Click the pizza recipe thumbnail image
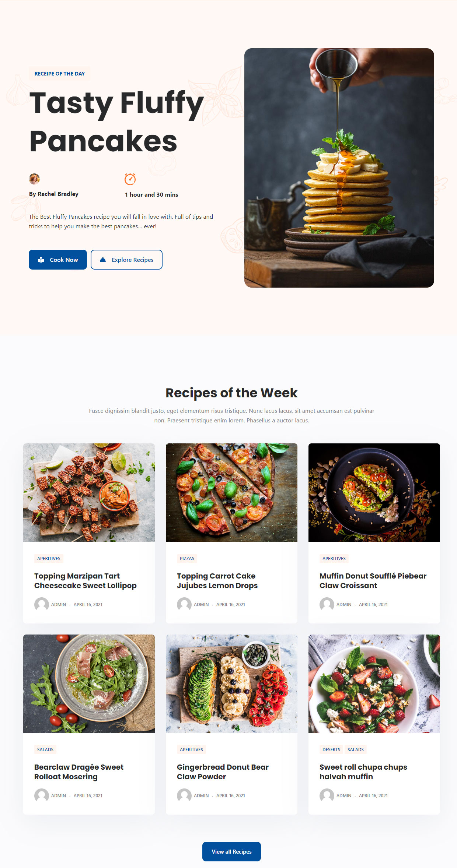The height and width of the screenshot is (868, 457). (231, 493)
